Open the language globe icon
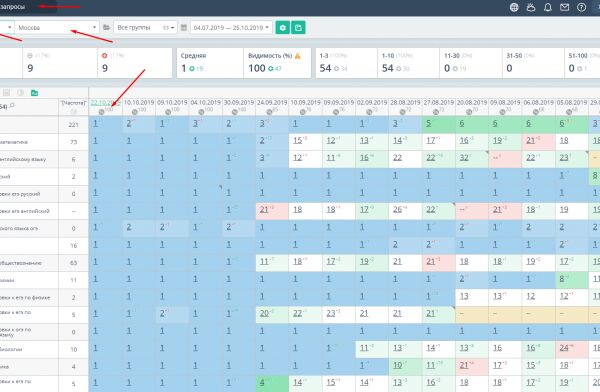The height and width of the screenshot is (392, 600). [514, 7]
